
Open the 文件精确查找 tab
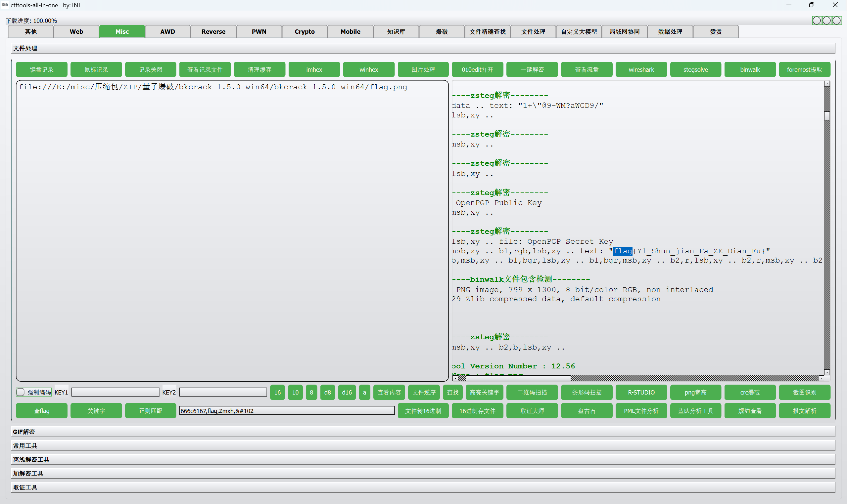(488, 32)
